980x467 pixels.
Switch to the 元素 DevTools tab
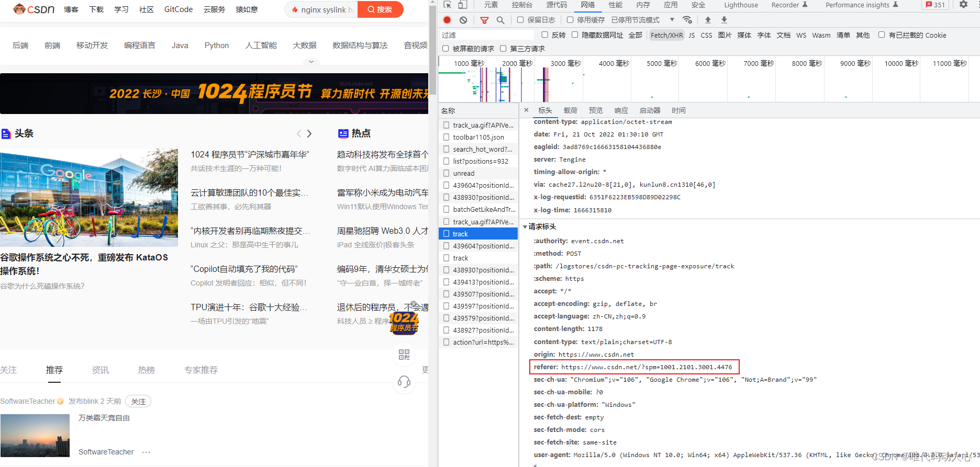491,5
